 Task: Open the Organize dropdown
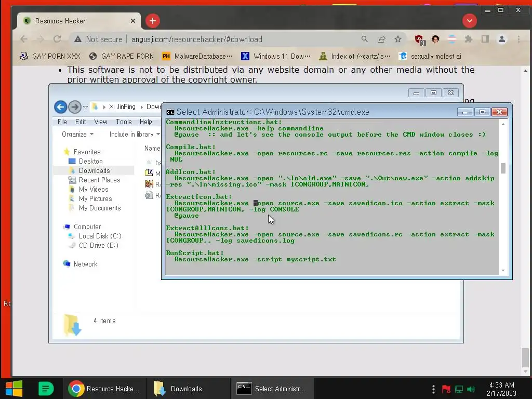tap(77, 135)
